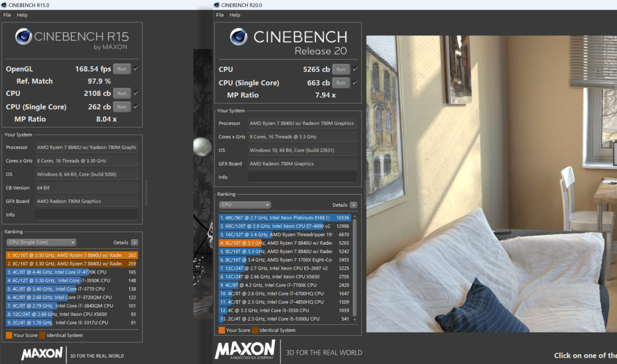The width and height of the screenshot is (617, 364).
Task: Select the Xeon CPU E5-2697 v2 ranking row
Action: 285,268
